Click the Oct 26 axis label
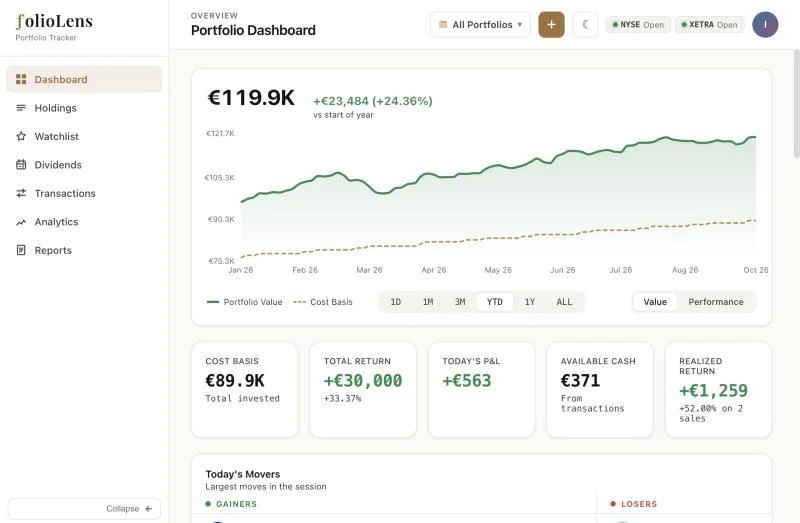Image resolution: width=800 pixels, height=523 pixels. point(756,270)
